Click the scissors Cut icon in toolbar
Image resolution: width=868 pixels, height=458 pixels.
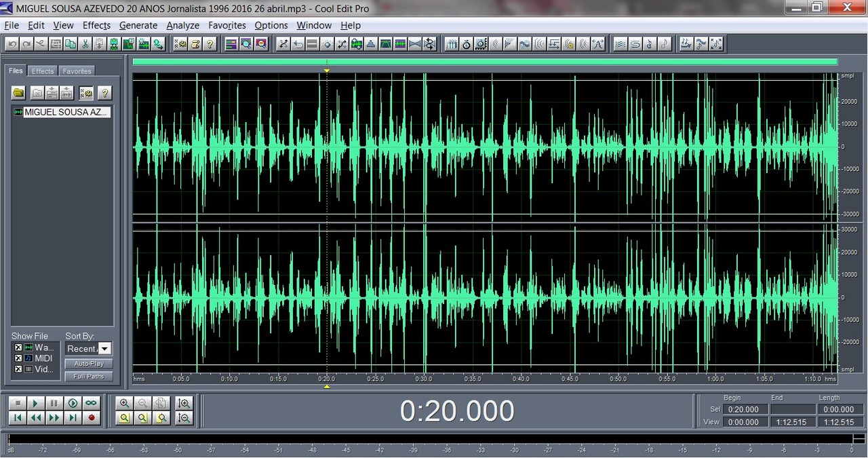(x=85, y=44)
